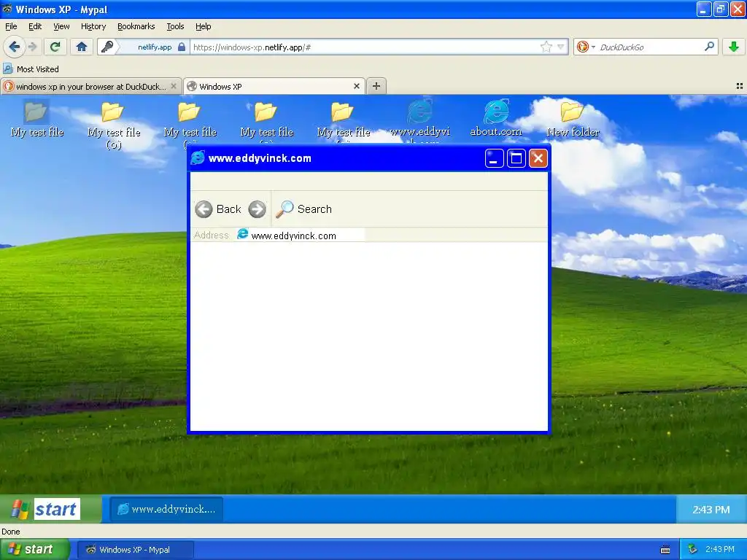Click the forward arrow in eddyvinck window
This screenshot has height=560, width=747.
258,209
